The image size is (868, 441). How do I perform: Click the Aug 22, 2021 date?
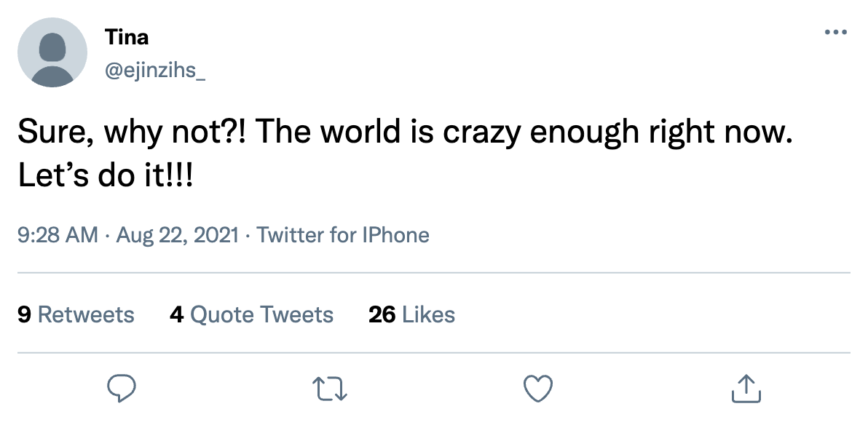coord(177,235)
